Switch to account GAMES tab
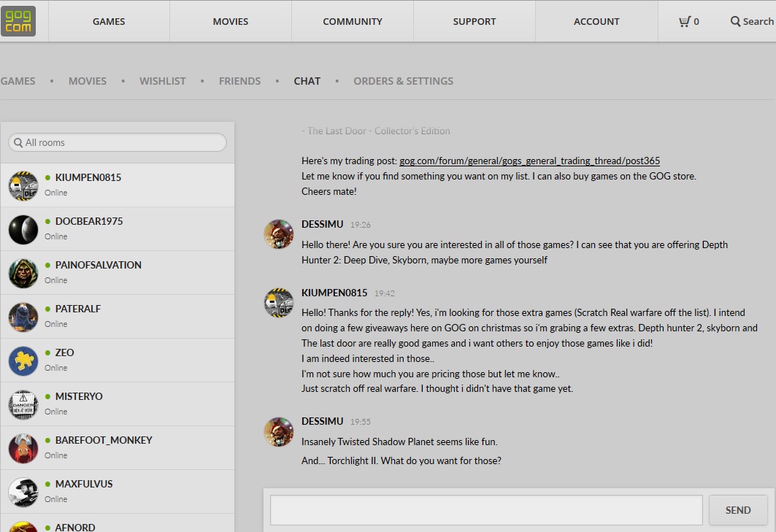Screen dimensions: 776x532 click(18, 81)
